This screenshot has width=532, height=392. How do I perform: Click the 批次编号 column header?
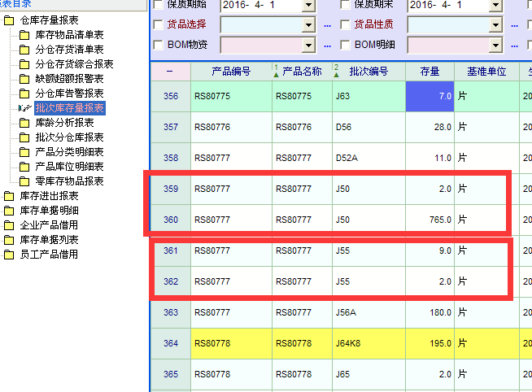point(369,72)
